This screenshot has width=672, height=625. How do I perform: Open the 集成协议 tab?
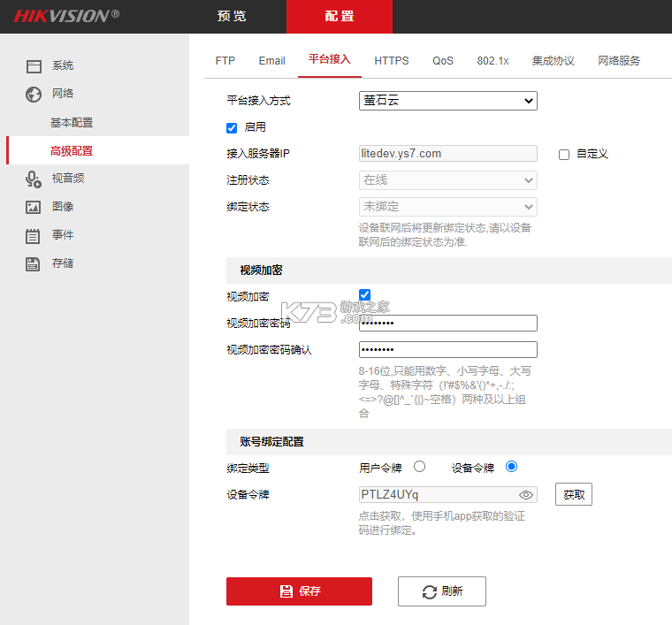click(x=553, y=61)
